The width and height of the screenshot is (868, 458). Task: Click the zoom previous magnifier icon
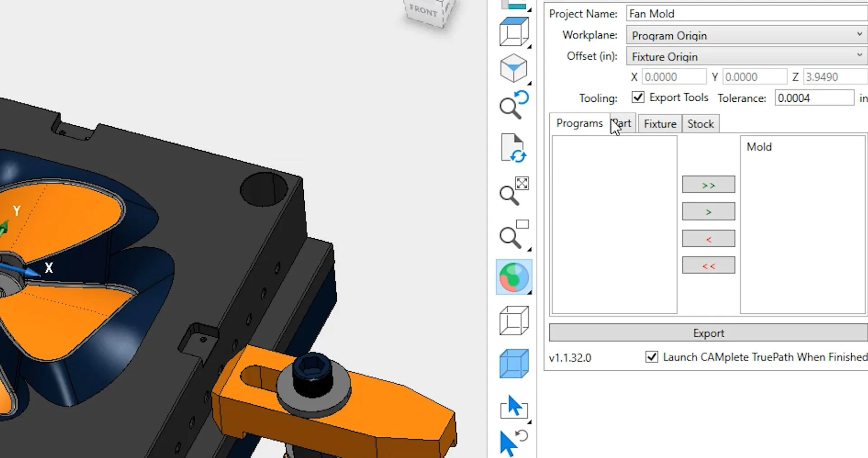514,105
